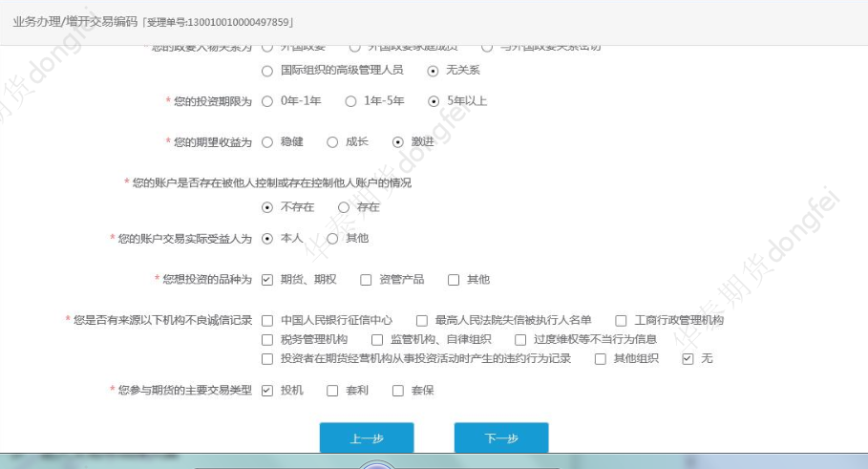Choose 其他 as actual account beneficiary
This screenshot has width=868, height=469.
[332, 237]
